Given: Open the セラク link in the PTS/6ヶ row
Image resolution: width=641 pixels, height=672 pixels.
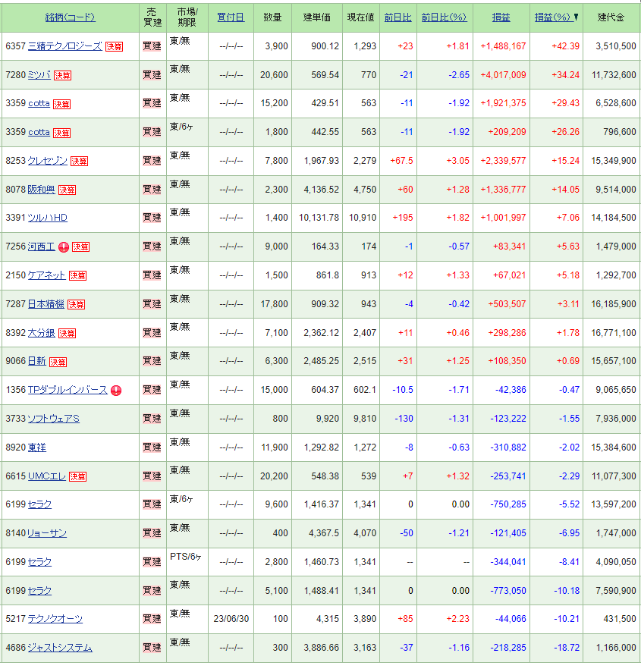Looking at the screenshot, I should tap(40, 562).
